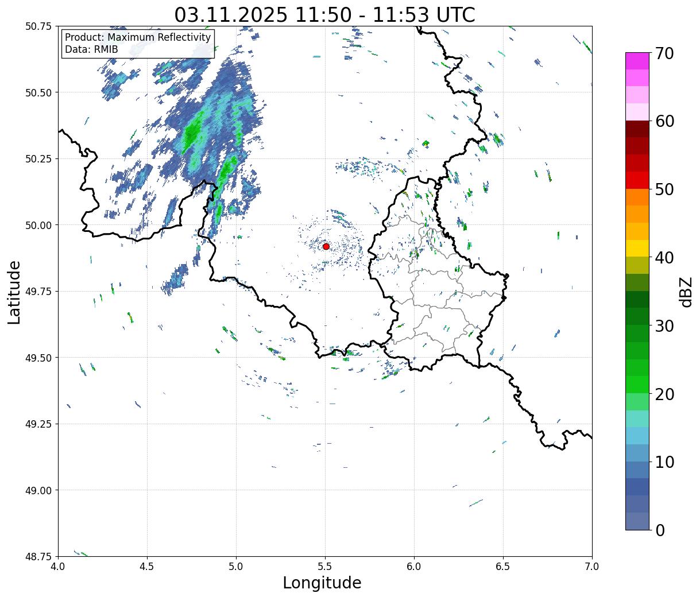
Task: Click the colorbar tick label 10
Action: 664,462
